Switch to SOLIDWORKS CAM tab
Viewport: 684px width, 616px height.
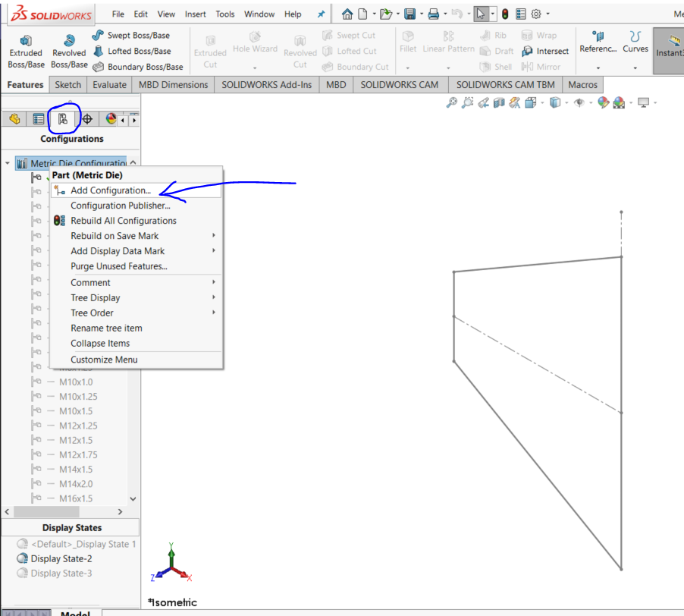coord(400,85)
